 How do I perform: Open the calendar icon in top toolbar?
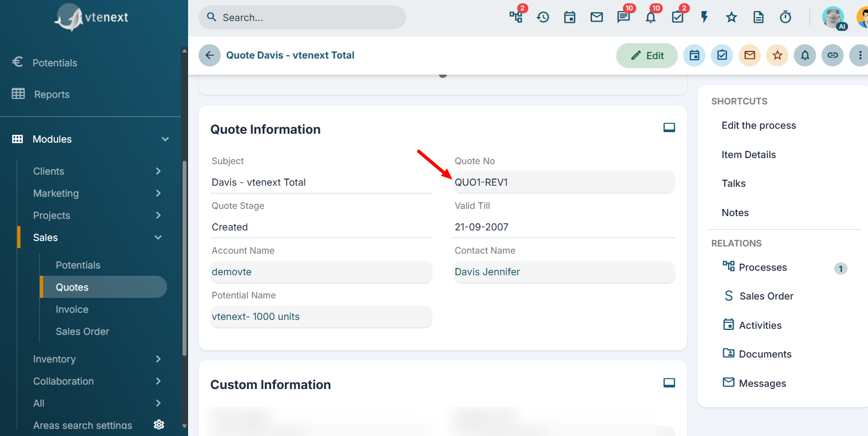pyautogui.click(x=570, y=17)
